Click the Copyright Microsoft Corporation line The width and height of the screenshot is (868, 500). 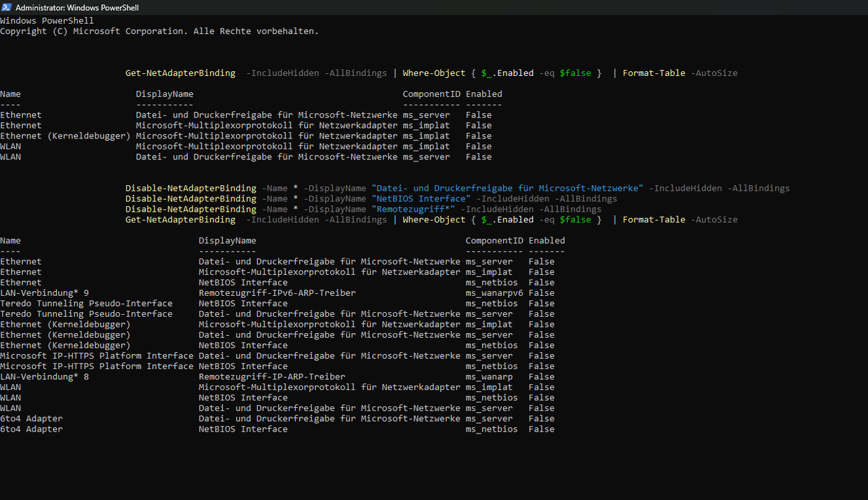(159, 31)
